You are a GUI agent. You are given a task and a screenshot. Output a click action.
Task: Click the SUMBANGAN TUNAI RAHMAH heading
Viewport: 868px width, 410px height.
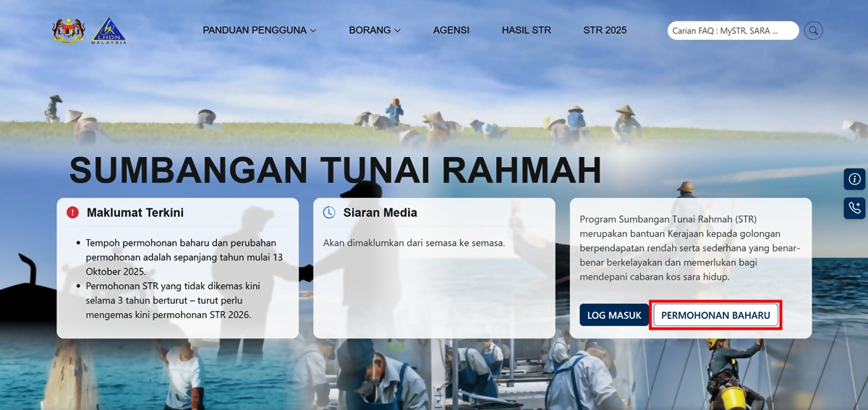click(335, 170)
